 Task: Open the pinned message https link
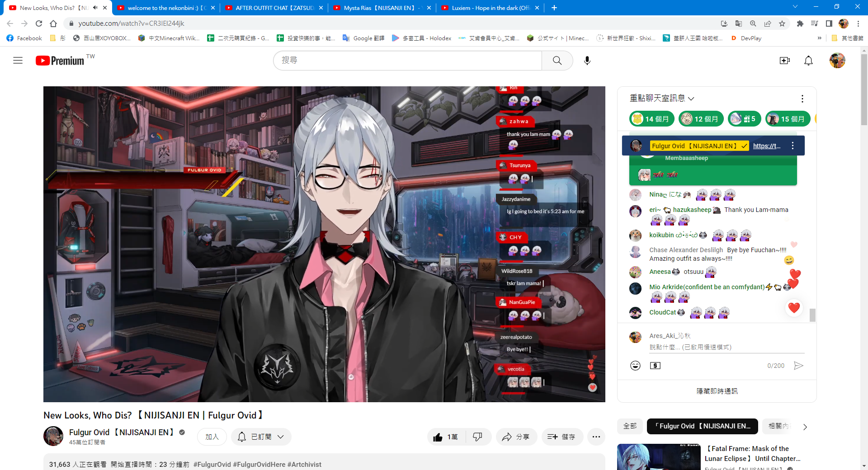pos(767,146)
